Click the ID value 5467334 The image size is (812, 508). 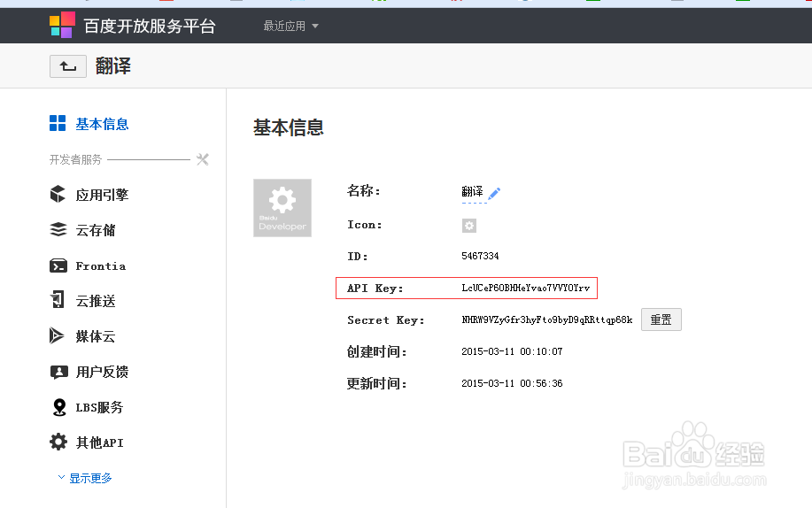point(480,256)
